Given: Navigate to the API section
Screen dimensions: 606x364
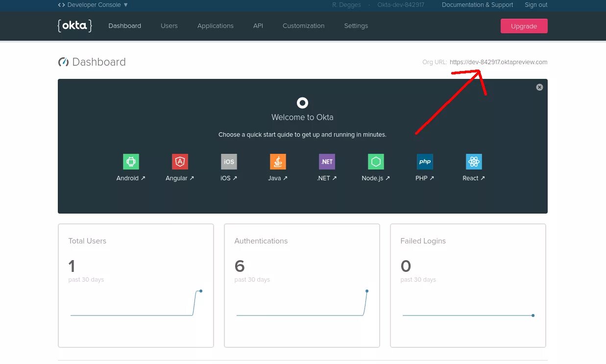Looking at the screenshot, I should 258,25.
